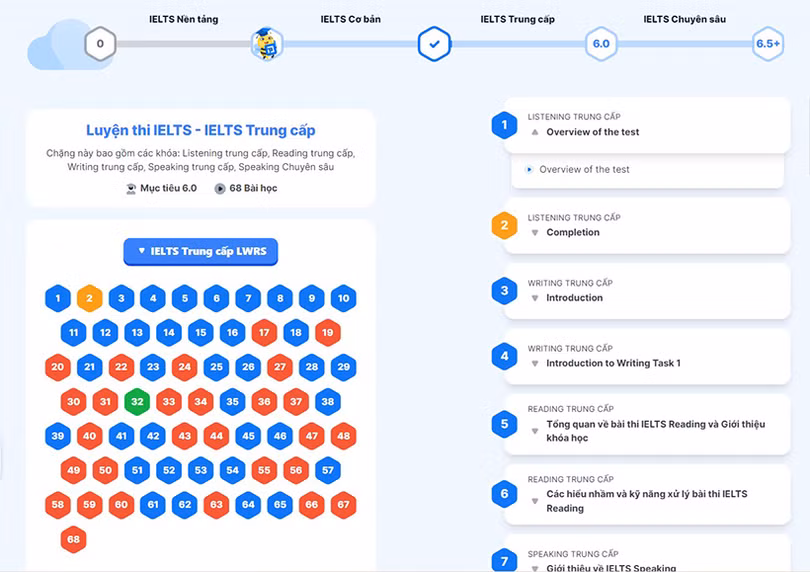The height and width of the screenshot is (572, 810).
Task: Click the 68 Bài học label
Action: pyautogui.click(x=246, y=188)
